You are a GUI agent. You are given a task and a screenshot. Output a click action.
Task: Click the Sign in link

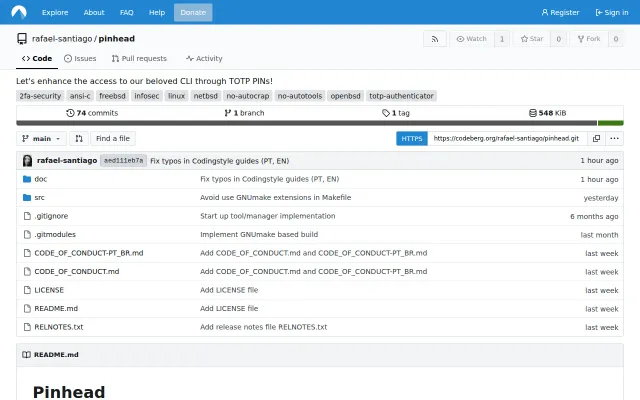[x=612, y=12]
